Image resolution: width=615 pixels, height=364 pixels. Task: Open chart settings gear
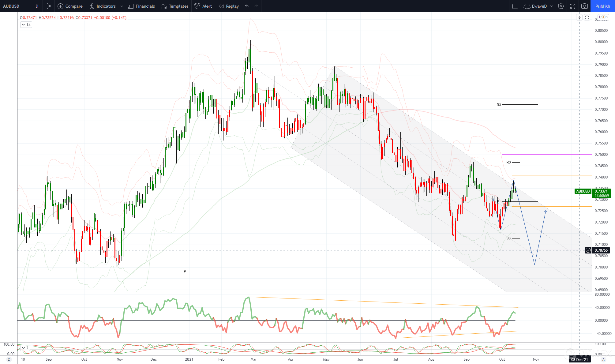point(561,6)
